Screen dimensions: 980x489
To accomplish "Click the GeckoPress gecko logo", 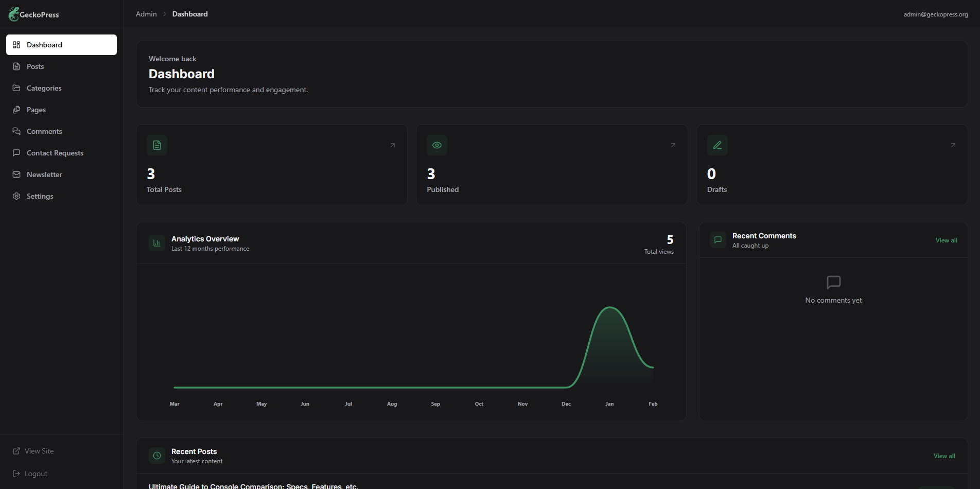I will (13, 13).
